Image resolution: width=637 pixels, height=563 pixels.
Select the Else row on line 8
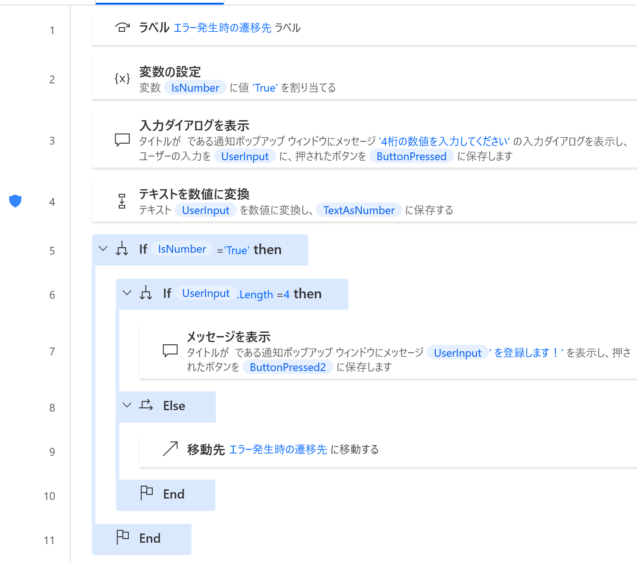[x=166, y=407]
